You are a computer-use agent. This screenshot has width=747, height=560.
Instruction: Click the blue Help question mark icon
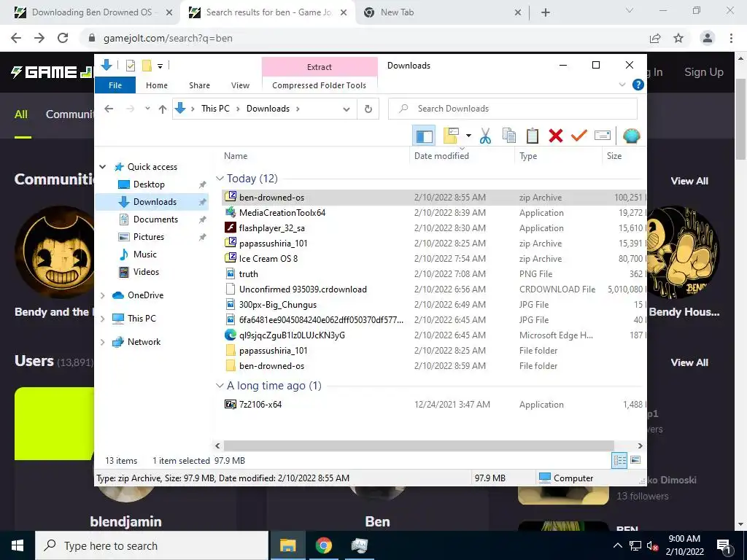(638, 85)
